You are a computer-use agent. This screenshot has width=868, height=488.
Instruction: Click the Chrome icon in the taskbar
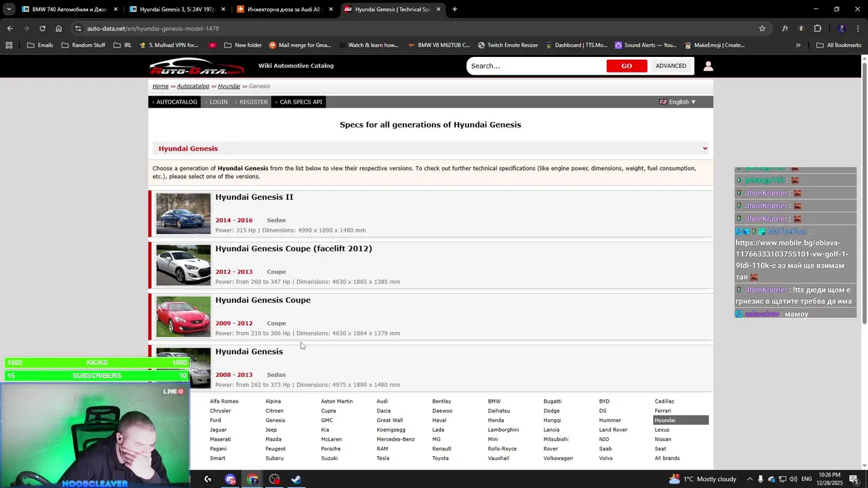click(253, 479)
